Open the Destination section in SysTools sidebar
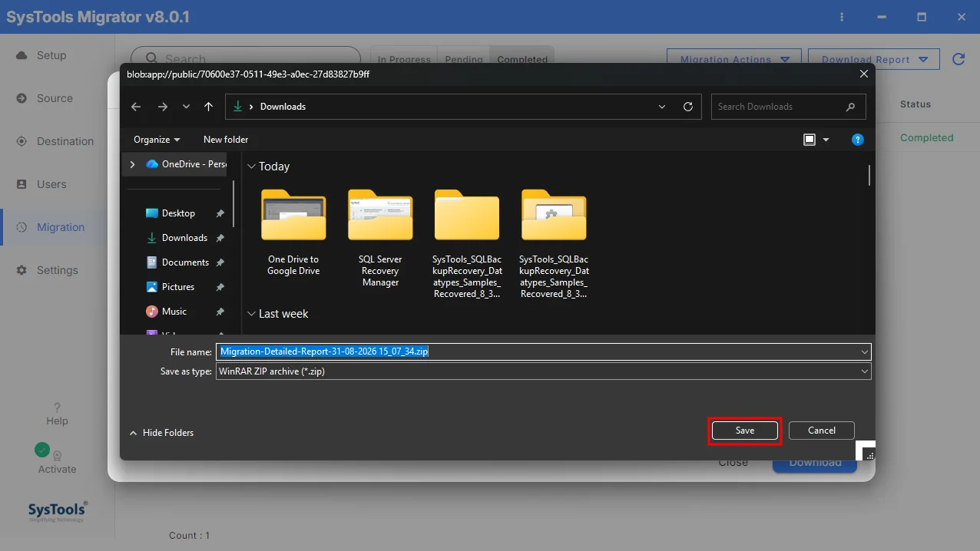 (55, 141)
